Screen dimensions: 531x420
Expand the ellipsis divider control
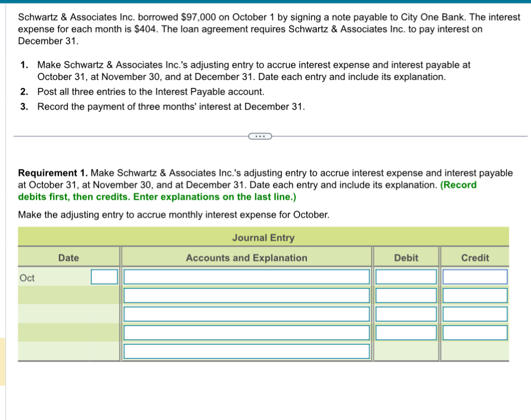pos(260,136)
